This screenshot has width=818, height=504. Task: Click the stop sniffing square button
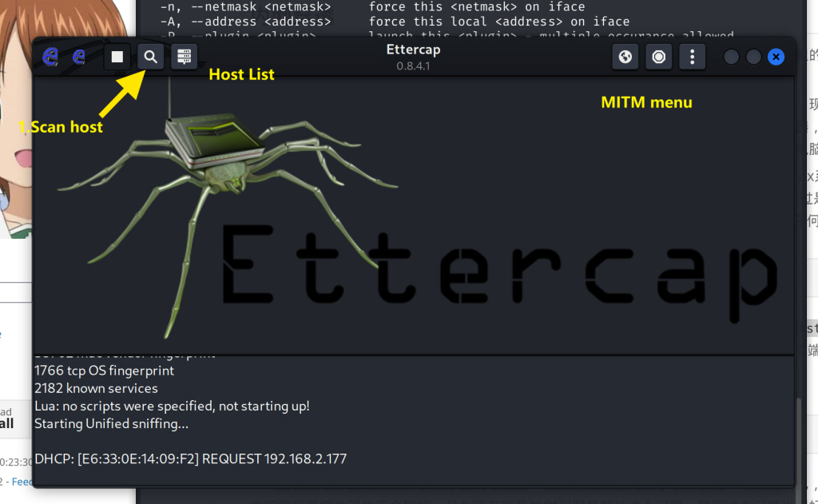(117, 57)
